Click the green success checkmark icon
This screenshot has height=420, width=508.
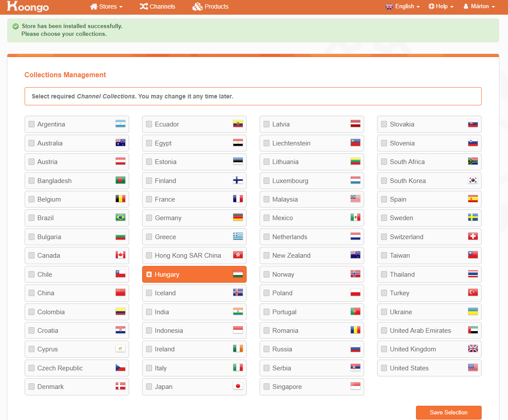coord(16,26)
